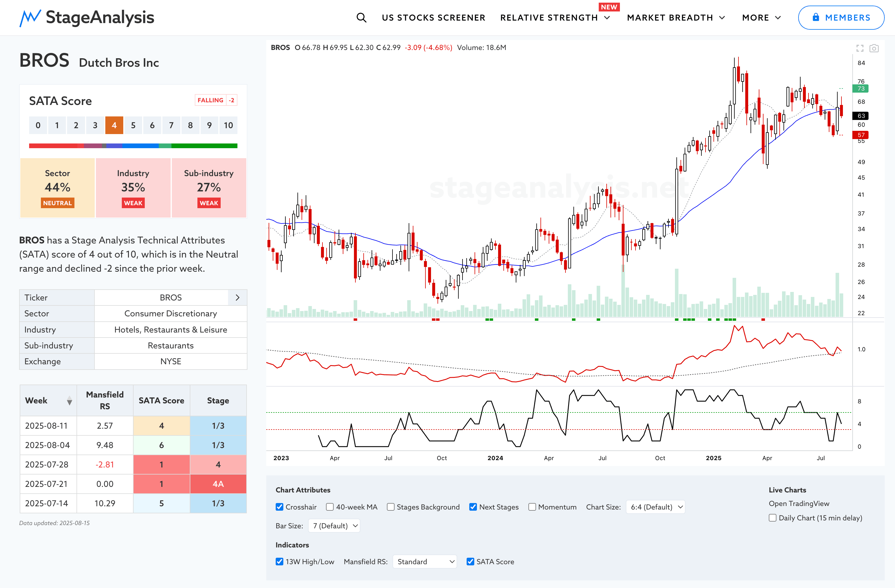Click the Sub-industry 27% Weak card
This screenshot has height=588, width=895.
(209, 188)
